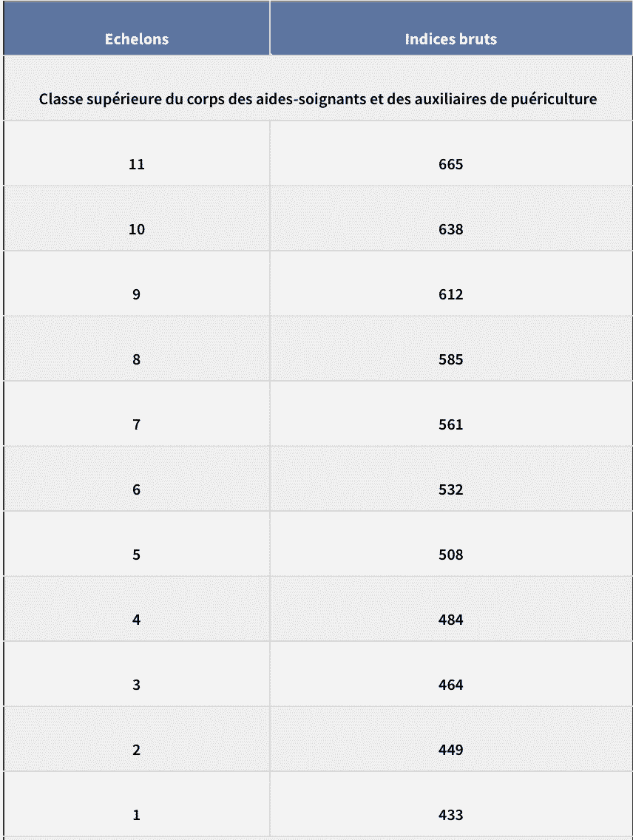Click the Echelons column header
Viewport: 633px width, 840px height.
click(x=137, y=39)
